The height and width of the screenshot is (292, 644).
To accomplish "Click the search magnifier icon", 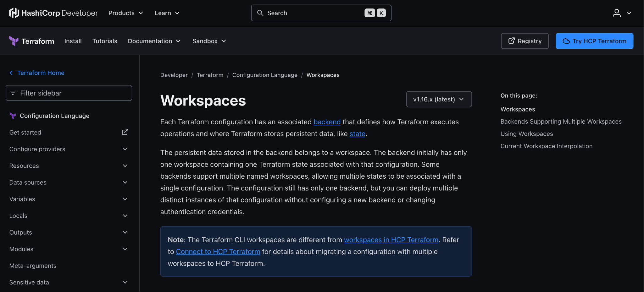I will (260, 13).
